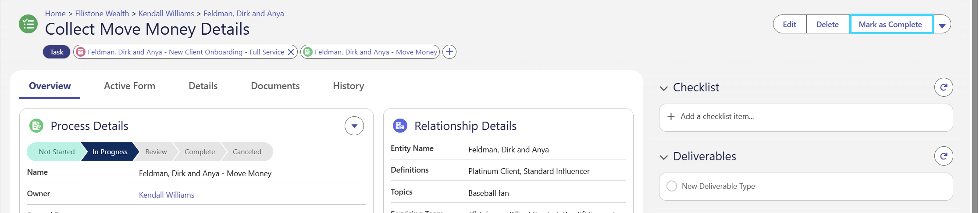
Task: Click the name value Feldman - Move Money
Action: point(205,173)
